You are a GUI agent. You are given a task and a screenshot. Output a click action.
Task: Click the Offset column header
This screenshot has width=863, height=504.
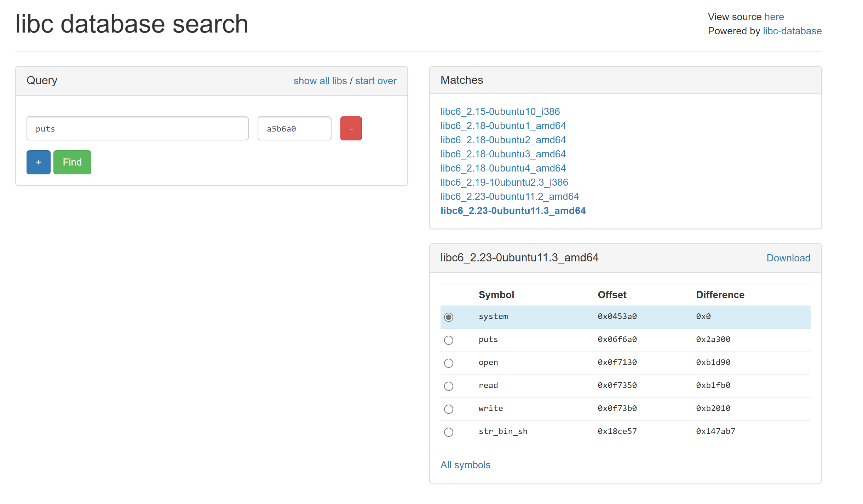tap(612, 295)
